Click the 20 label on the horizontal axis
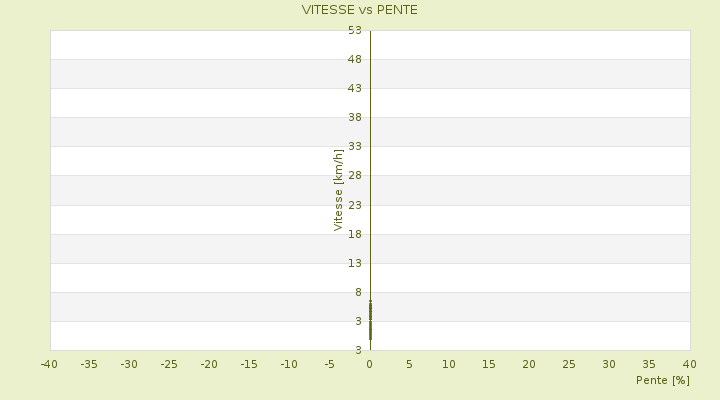This screenshot has width=720, height=400. click(529, 364)
